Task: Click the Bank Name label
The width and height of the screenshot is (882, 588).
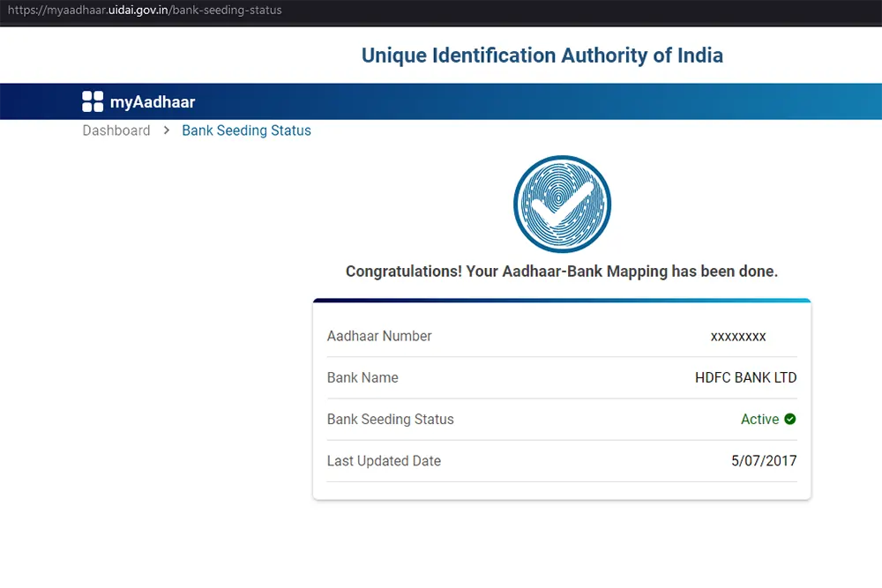Action: [363, 378]
